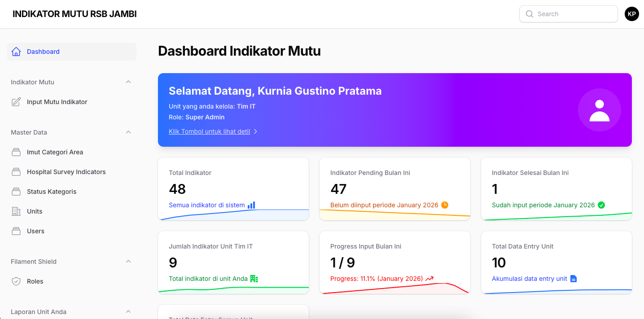
Task: Click the large profile icon in welcome banner
Action: click(599, 110)
